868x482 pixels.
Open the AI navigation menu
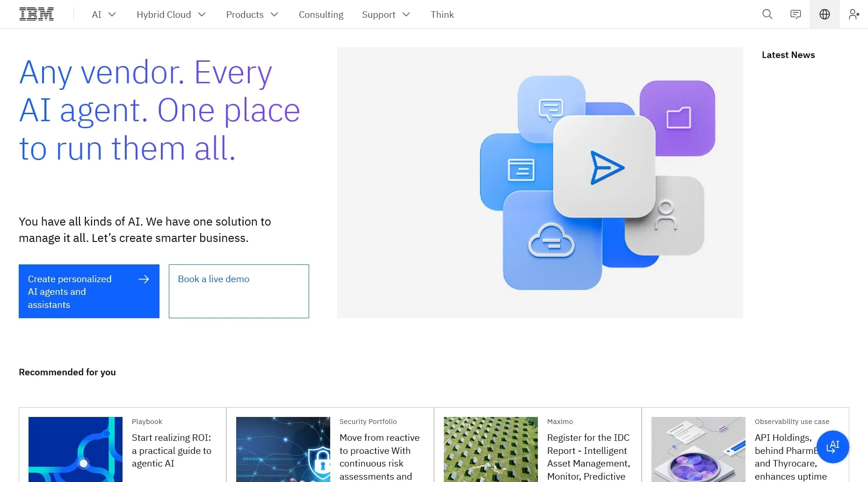click(104, 15)
